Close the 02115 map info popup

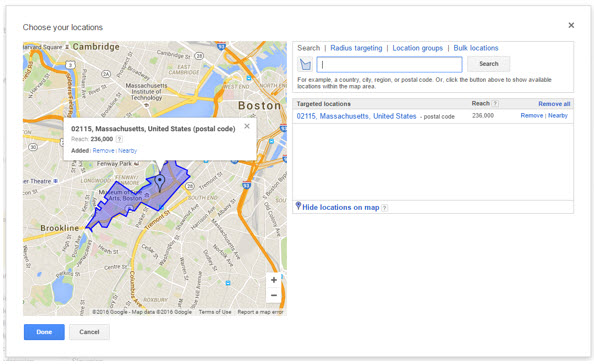point(247,126)
